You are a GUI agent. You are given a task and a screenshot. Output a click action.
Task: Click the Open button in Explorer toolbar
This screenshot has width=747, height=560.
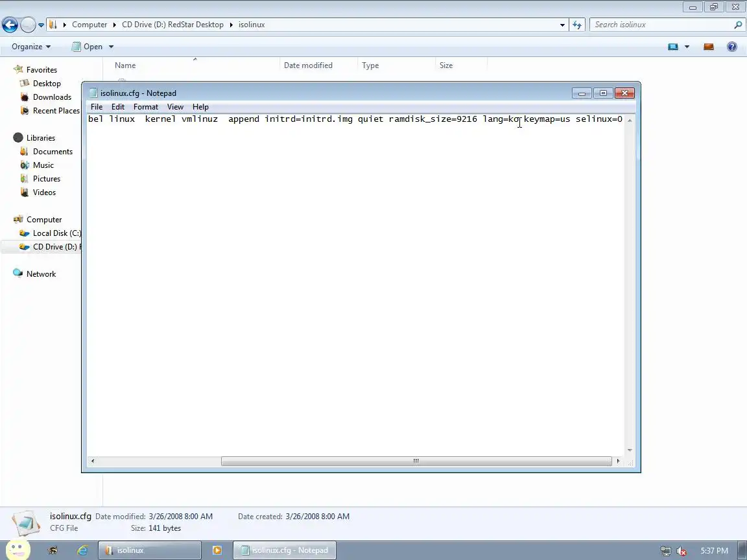coord(87,46)
